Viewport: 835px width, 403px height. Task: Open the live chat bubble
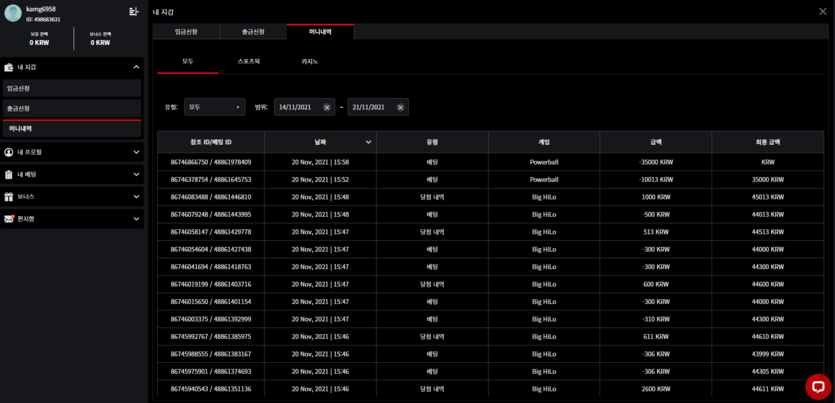tap(818, 386)
